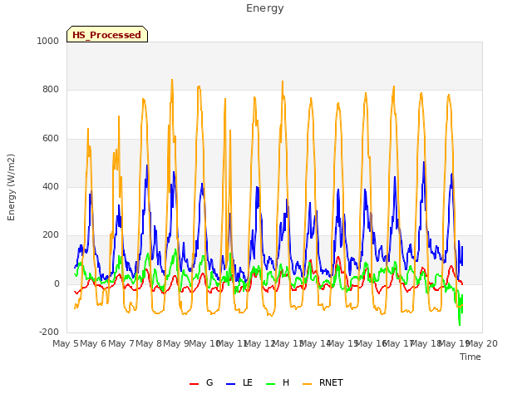
Task: Click the May 12 x-axis label
Action: pos(260,343)
